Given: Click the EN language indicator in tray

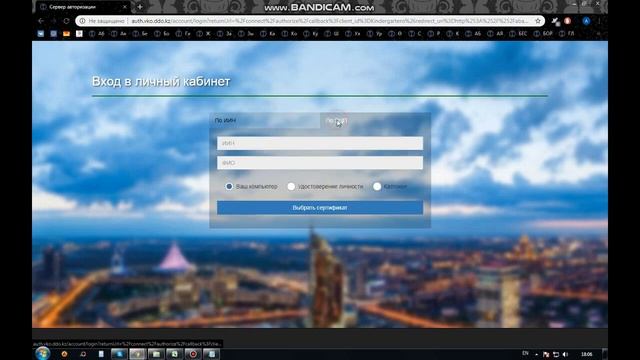Looking at the screenshot, I should pos(525,353).
